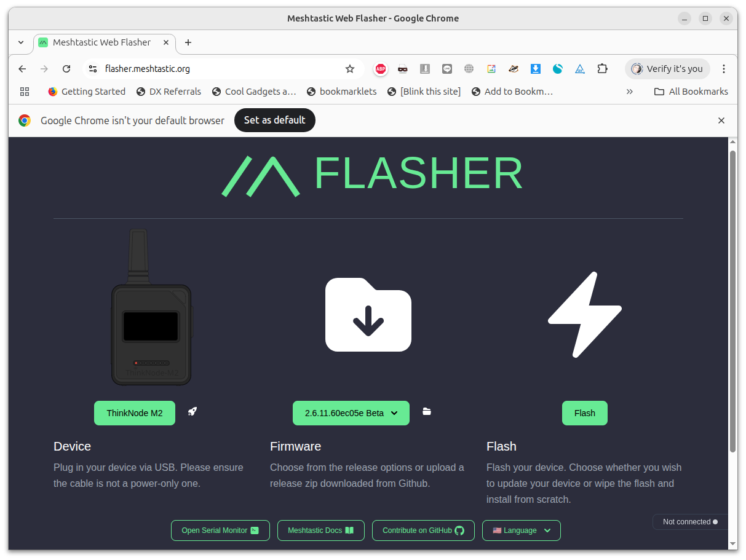
Task: Reload the flasher page
Action: (66, 69)
